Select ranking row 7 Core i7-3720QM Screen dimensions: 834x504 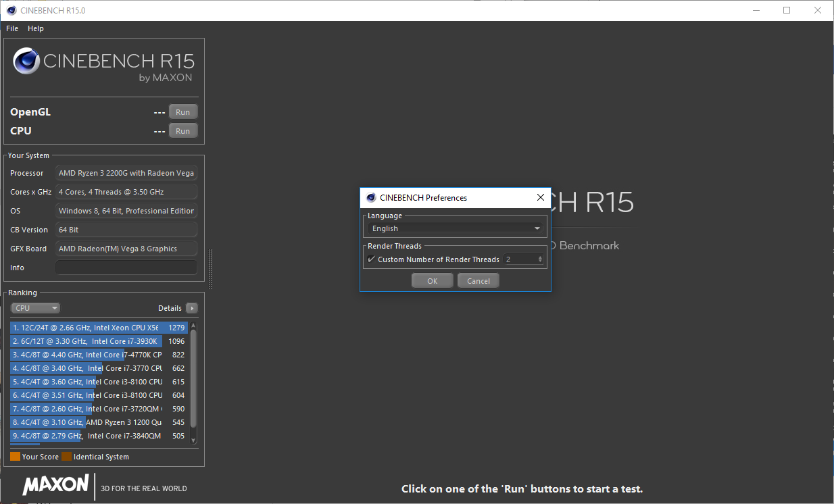[x=99, y=409]
